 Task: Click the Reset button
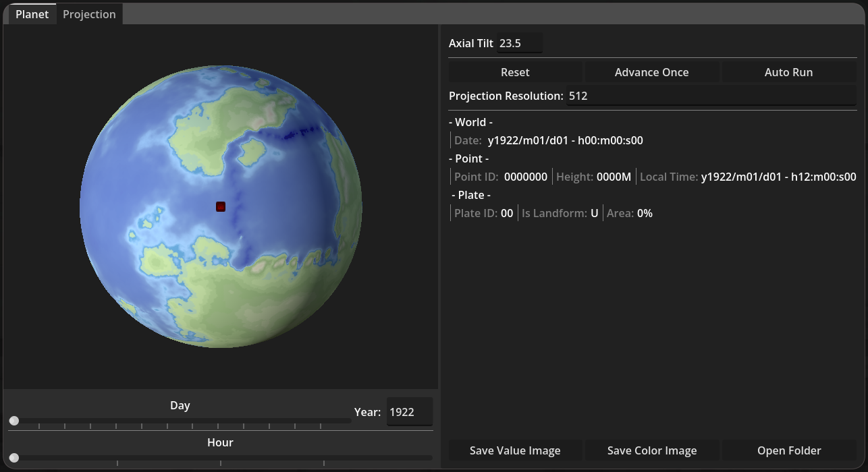click(515, 72)
